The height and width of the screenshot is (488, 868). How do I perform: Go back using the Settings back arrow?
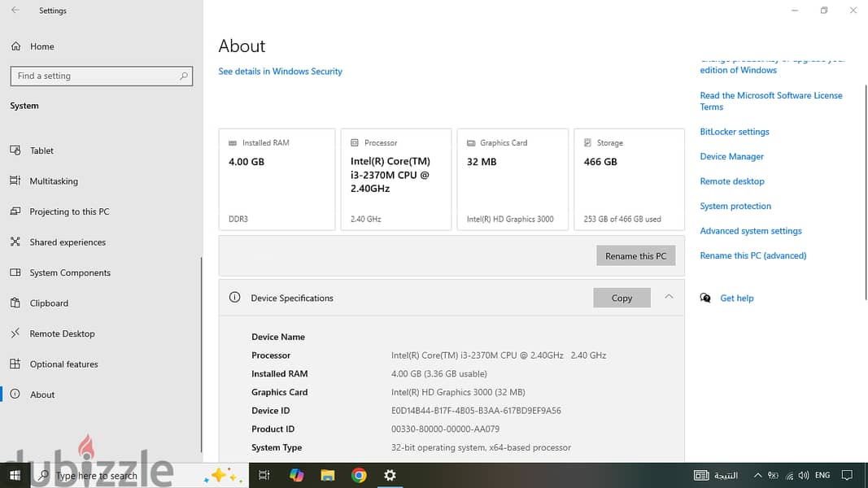coord(15,10)
